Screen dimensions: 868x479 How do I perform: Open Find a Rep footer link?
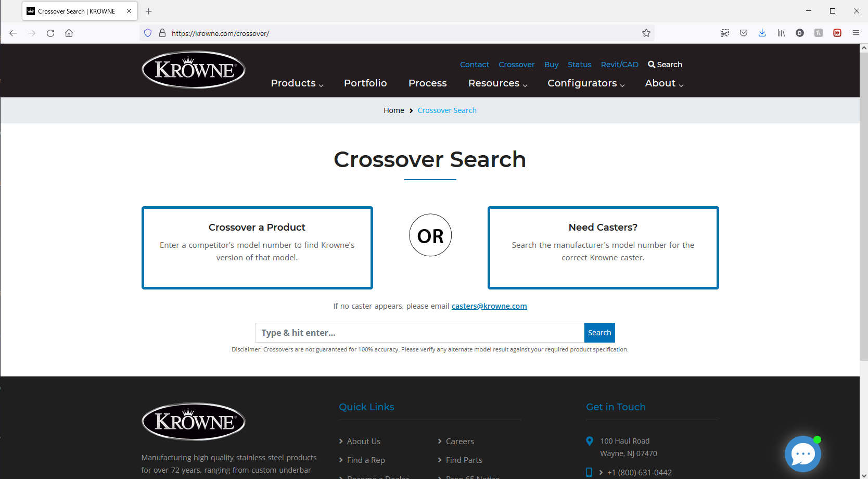(366, 460)
